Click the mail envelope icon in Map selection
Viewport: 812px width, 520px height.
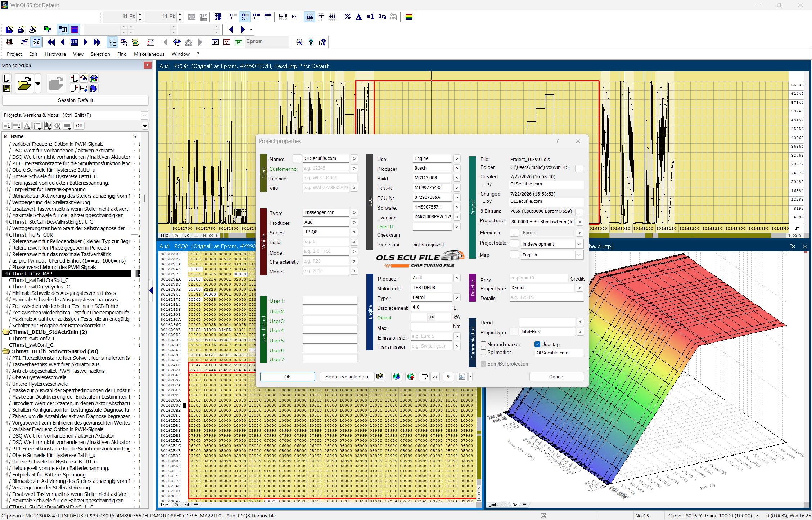point(84,88)
